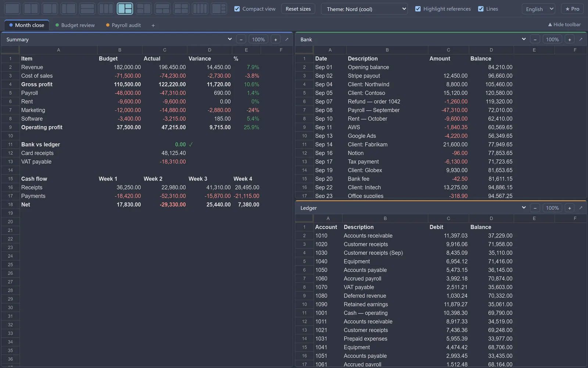Open the Theme: Nord (cool) dropdown

(365, 9)
